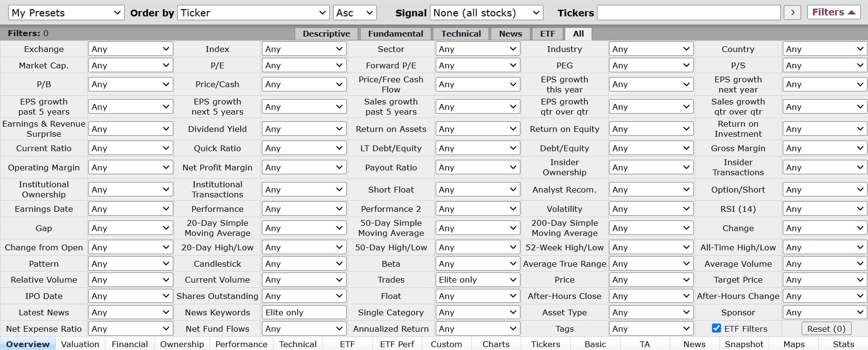The height and width of the screenshot is (350, 868).
Task: Open the My Presets dropdown
Action: (66, 13)
